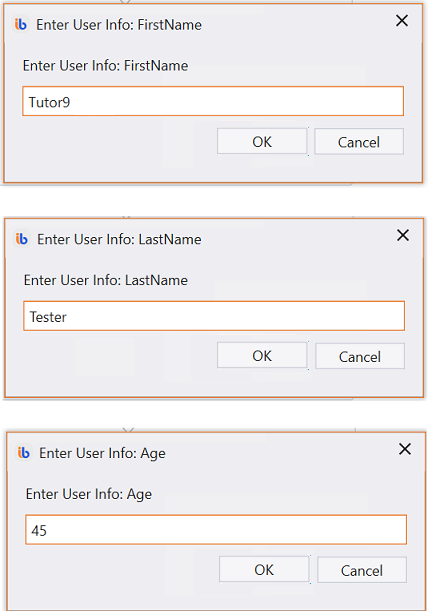Cancel the LastName dialog
Image resolution: width=432 pixels, height=611 pixels.
[360, 356]
